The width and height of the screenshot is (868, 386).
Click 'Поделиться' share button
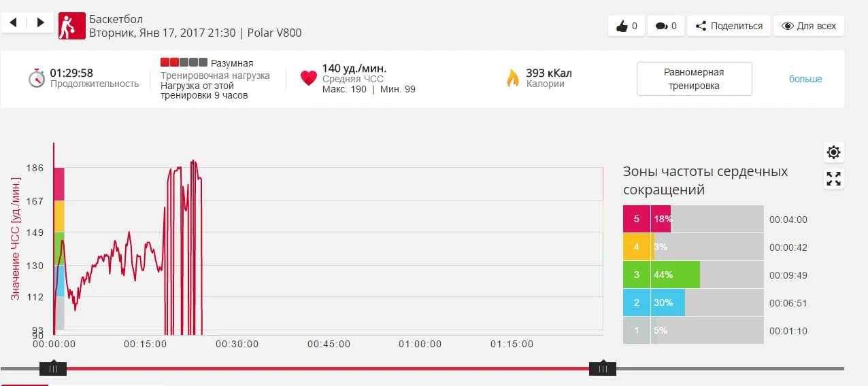(729, 26)
